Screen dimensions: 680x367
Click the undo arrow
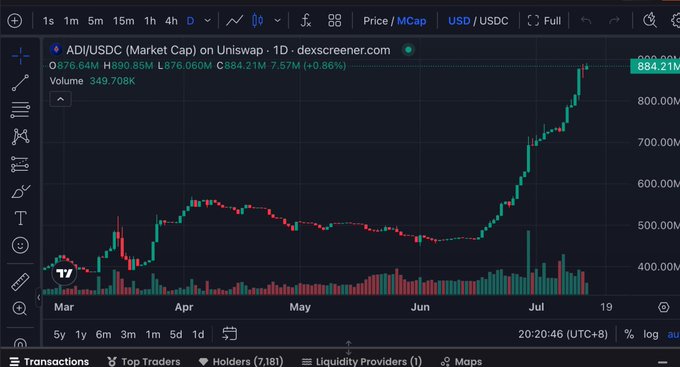point(586,20)
